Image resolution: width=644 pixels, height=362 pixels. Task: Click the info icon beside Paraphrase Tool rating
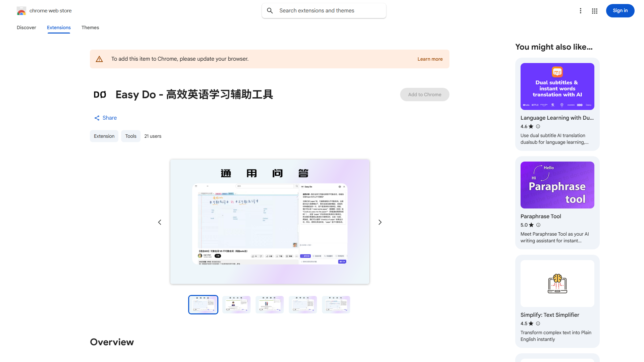pyautogui.click(x=538, y=225)
